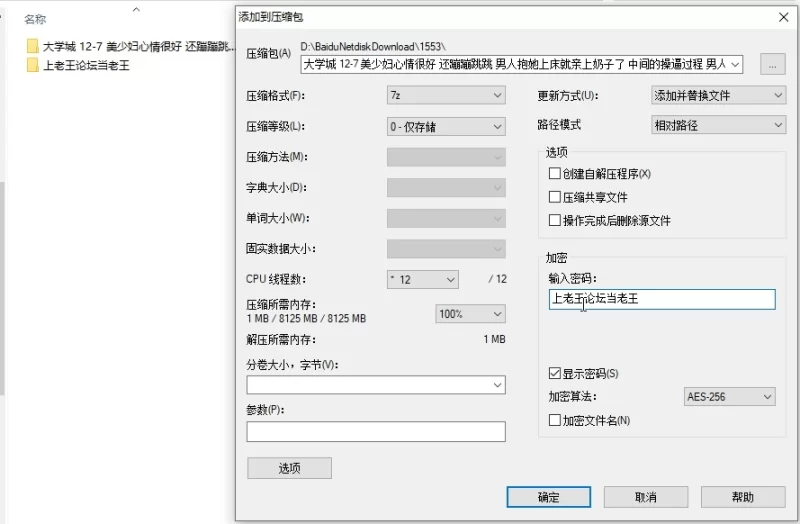The image size is (800, 524).
Task: Click the 选项 button at bottom left
Action: point(289,468)
